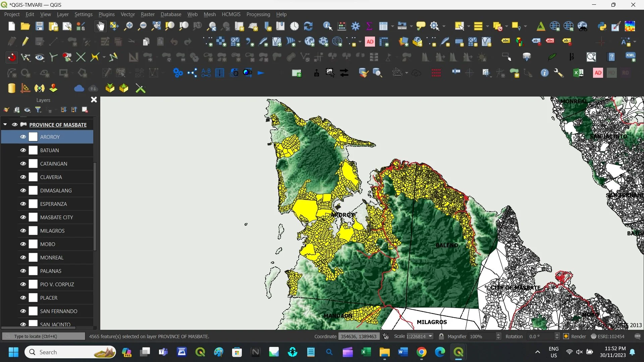Click the ESRI:102454 CRS button
Viewport: 644px width, 362px height.
point(608,336)
